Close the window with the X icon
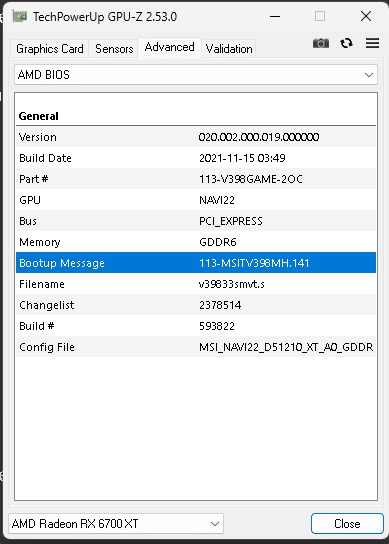The height and width of the screenshot is (544, 389). 366,16
